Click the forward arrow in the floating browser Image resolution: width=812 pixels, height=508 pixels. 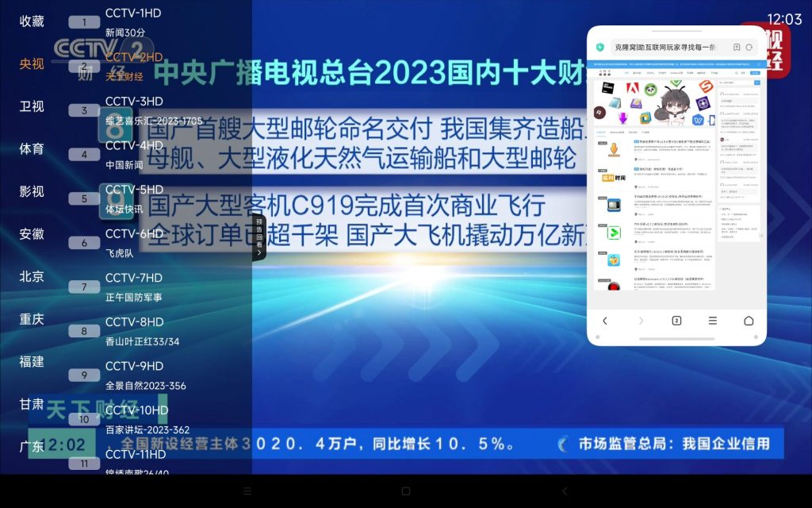641,321
